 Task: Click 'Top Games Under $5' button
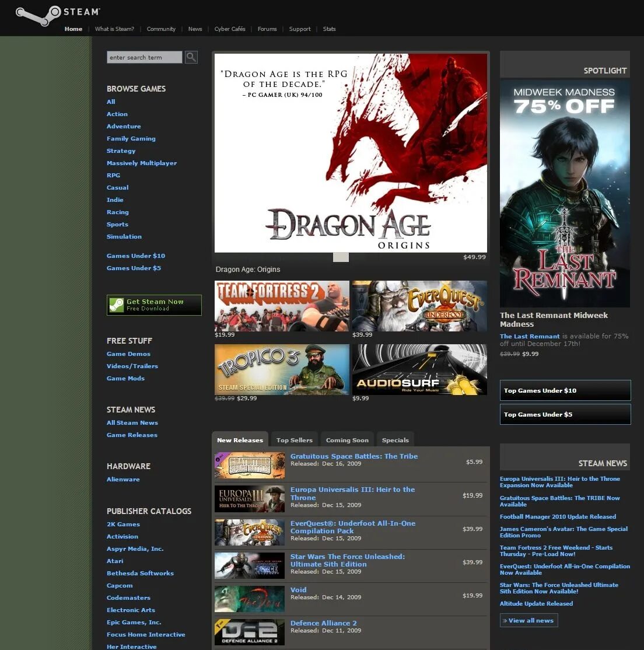tap(565, 414)
